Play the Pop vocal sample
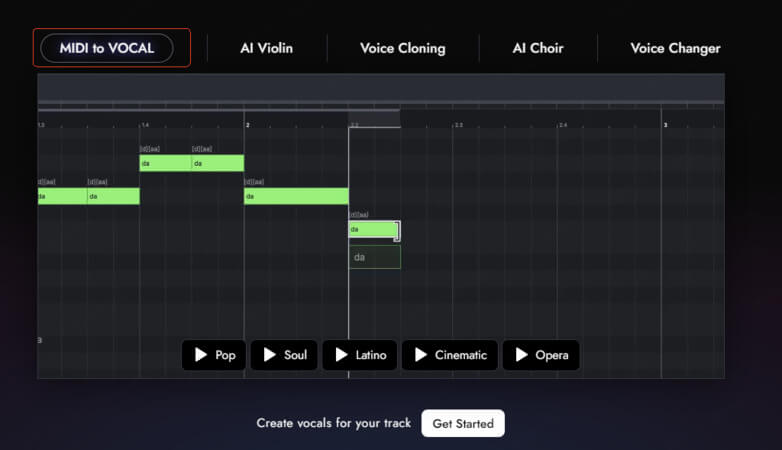This screenshot has height=450, width=782. click(x=214, y=355)
